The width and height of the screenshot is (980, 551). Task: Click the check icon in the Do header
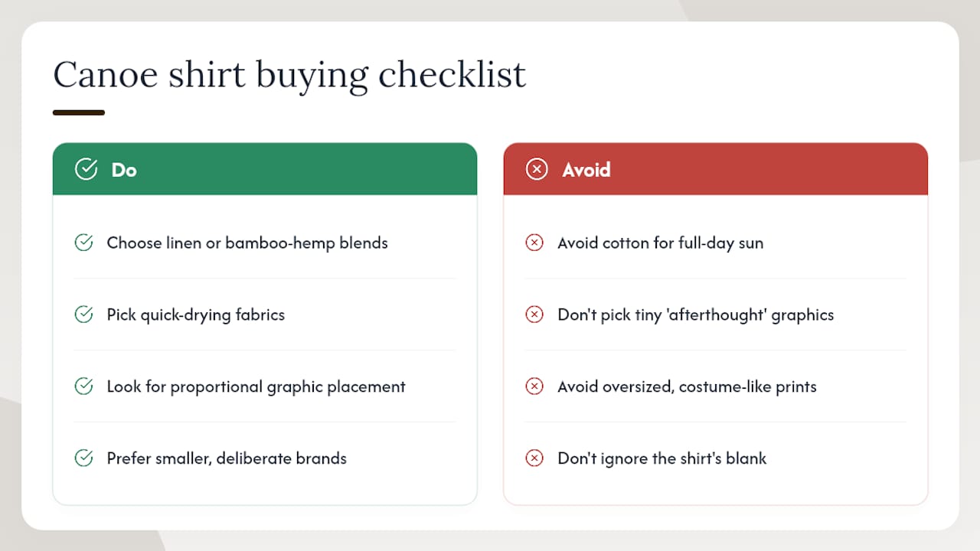pos(86,169)
